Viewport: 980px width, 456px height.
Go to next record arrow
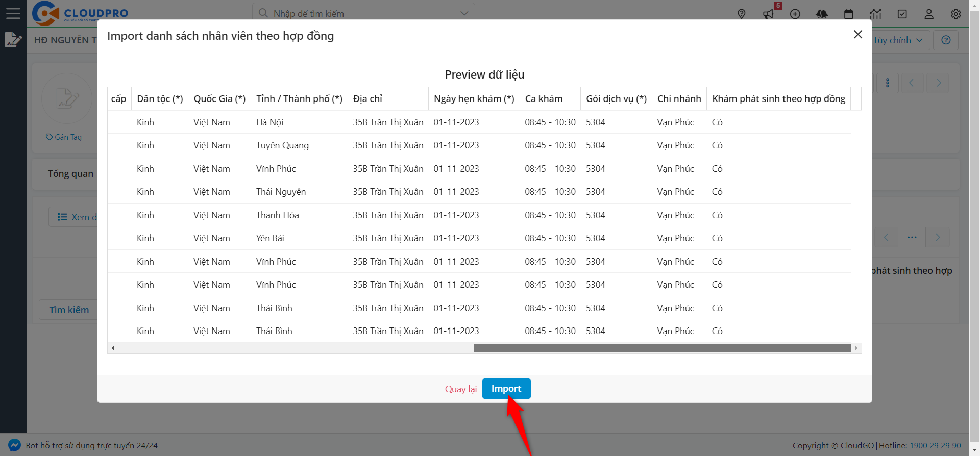(938, 83)
